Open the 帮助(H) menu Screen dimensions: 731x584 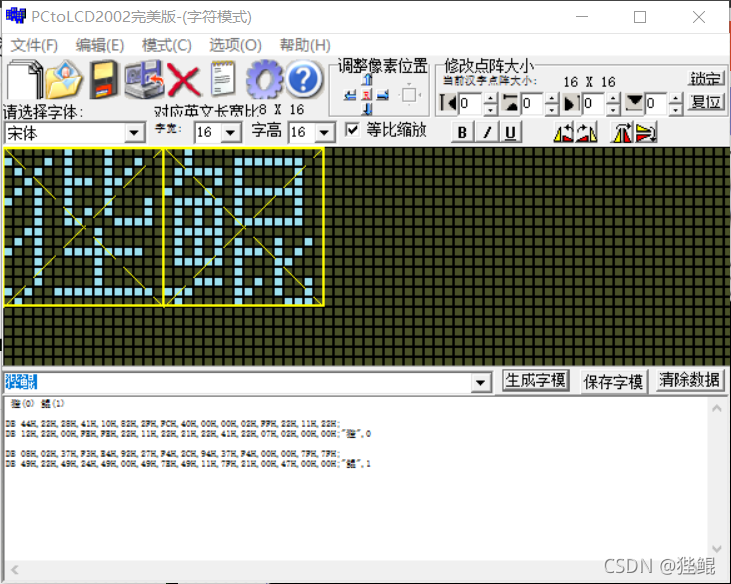(305, 45)
